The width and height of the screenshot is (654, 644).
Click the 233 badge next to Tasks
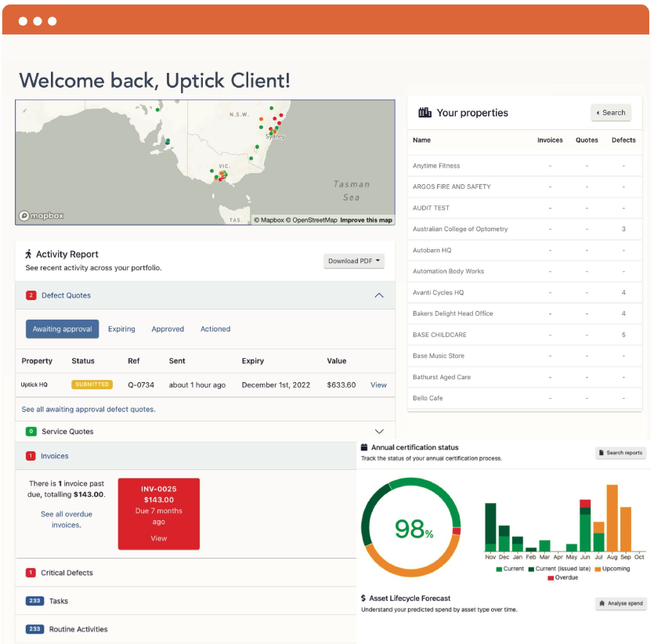[x=34, y=601]
